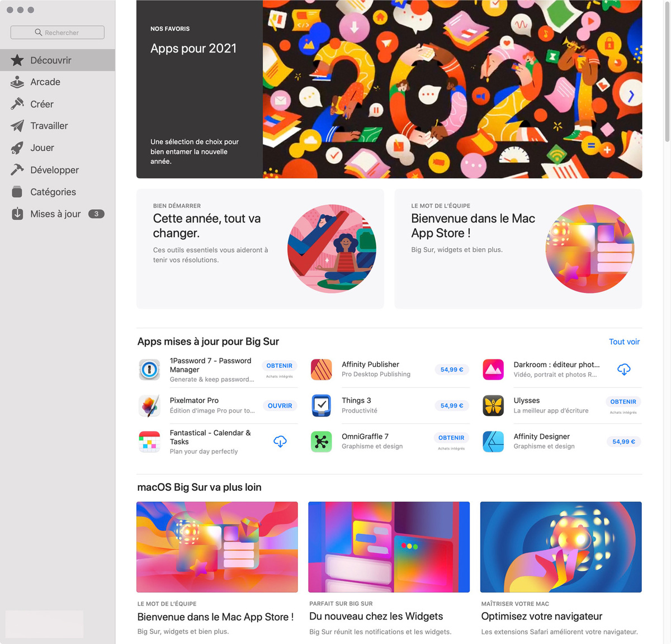Focus the Rechercher search field
Image resolution: width=671 pixels, height=644 pixels.
click(58, 32)
